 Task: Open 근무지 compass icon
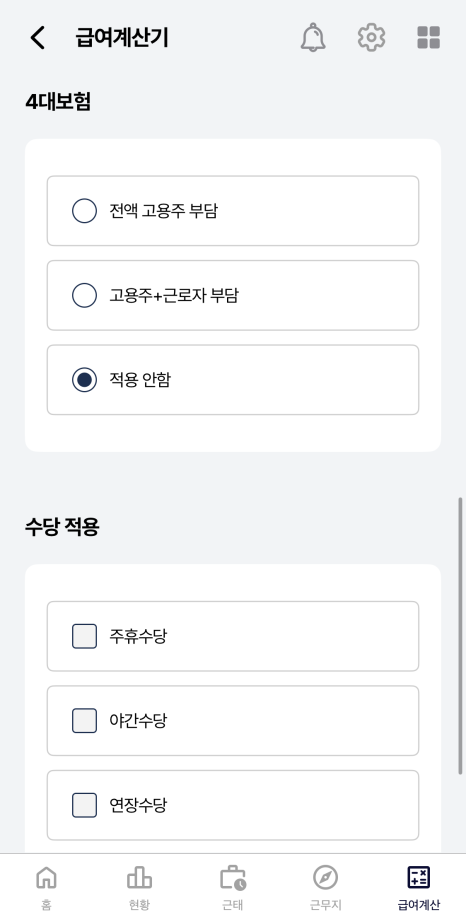pos(326,878)
